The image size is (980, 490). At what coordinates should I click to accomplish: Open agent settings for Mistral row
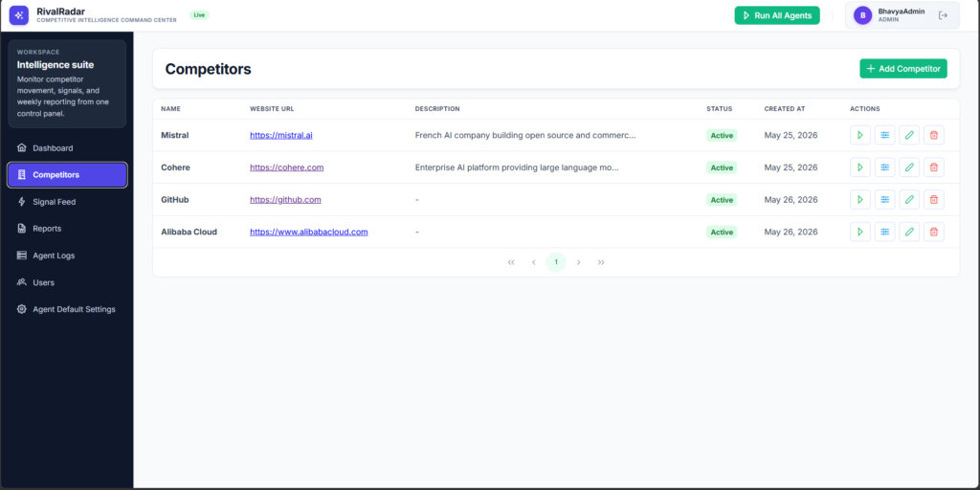click(x=884, y=135)
